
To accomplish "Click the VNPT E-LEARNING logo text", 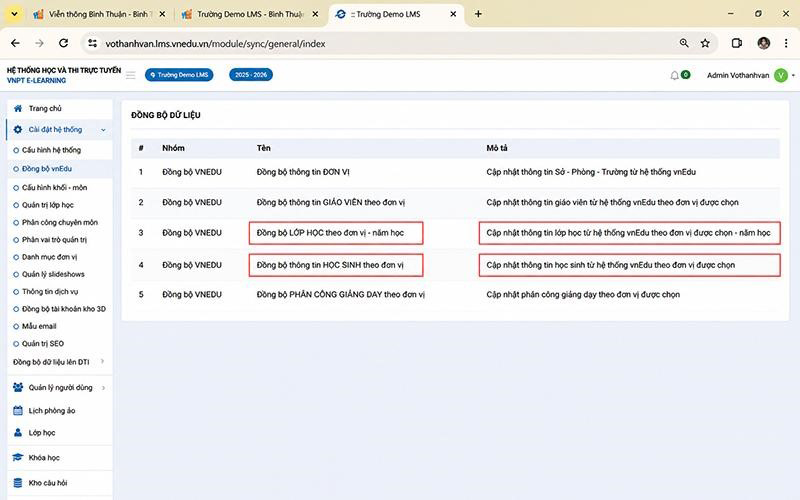I will click(37, 81).
